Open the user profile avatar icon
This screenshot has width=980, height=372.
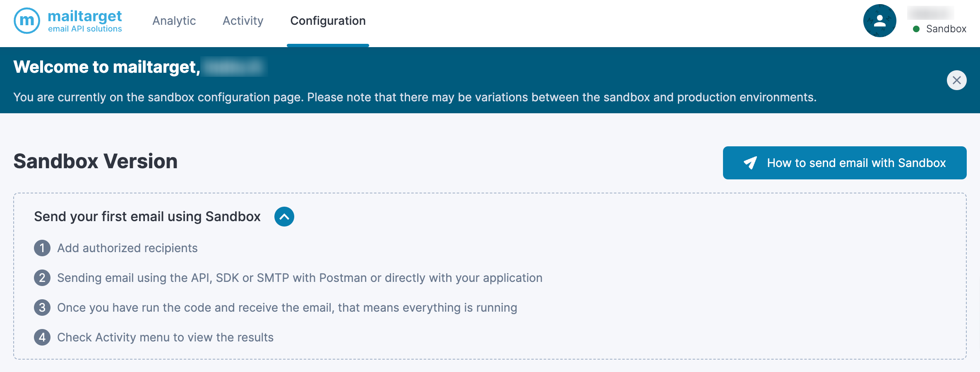879,21
